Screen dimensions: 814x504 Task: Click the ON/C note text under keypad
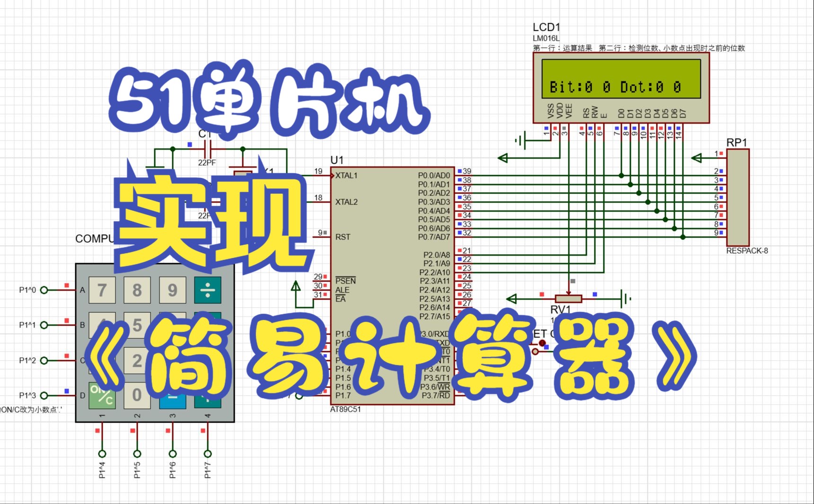pos(30,410)
